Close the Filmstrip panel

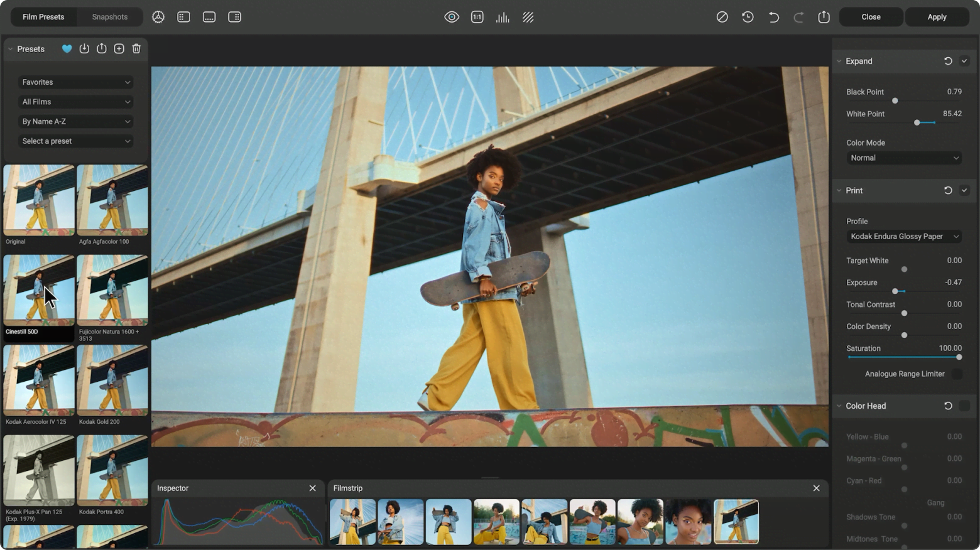(x=816, y=488)
